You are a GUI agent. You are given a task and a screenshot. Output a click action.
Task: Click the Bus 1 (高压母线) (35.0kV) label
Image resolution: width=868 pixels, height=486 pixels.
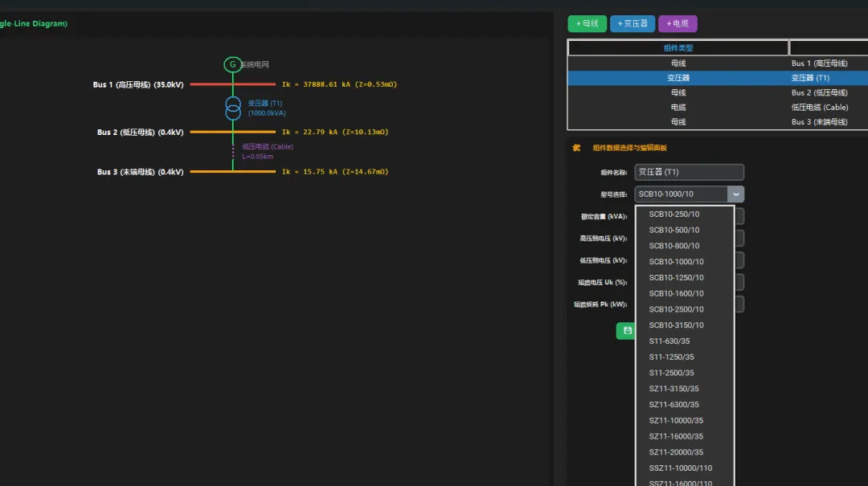(x=138, y=84)
